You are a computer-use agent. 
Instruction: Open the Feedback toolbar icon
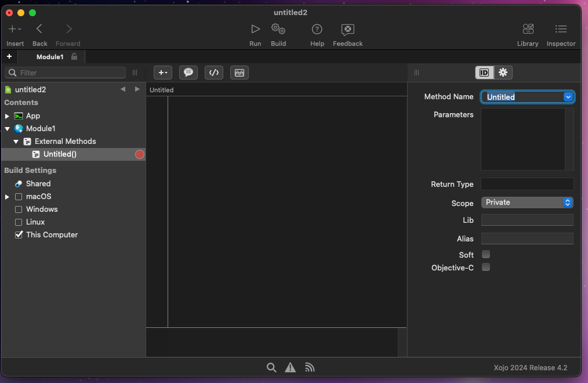tap(347, 29)
